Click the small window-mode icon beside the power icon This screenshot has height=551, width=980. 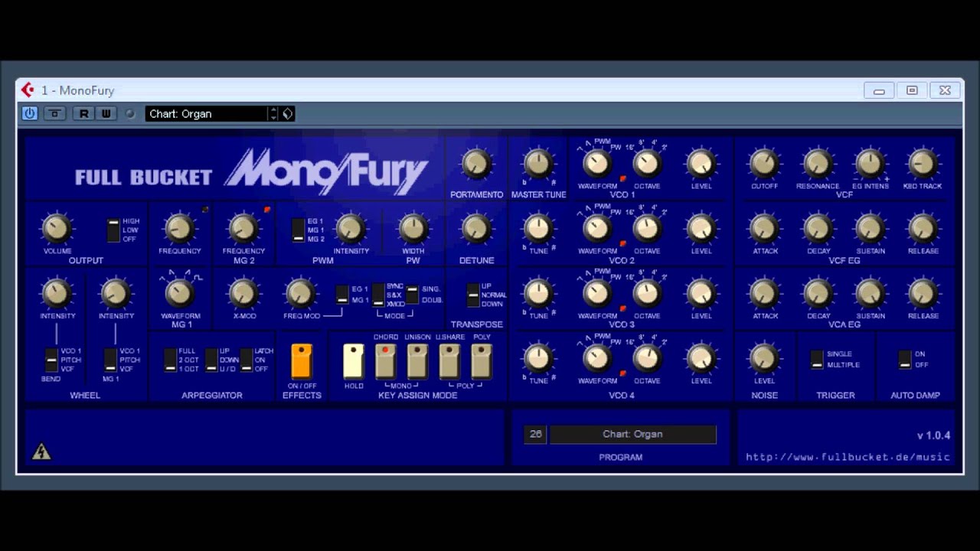point(54,113)
